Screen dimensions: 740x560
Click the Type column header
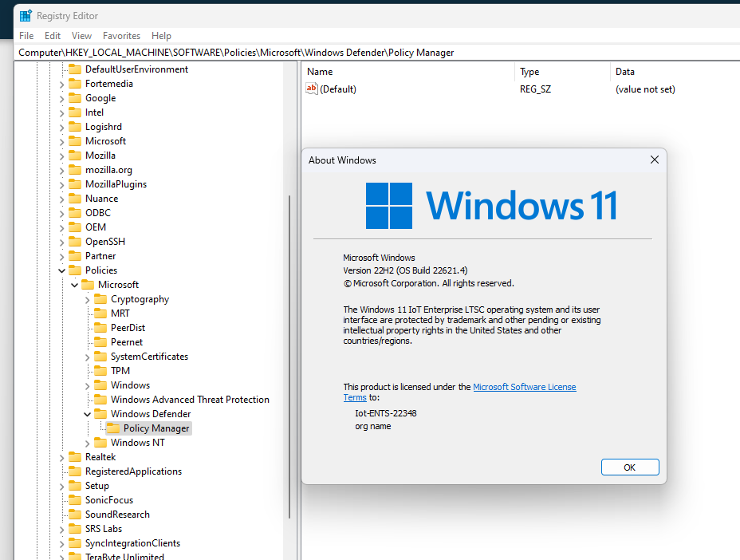coord(529,72)
